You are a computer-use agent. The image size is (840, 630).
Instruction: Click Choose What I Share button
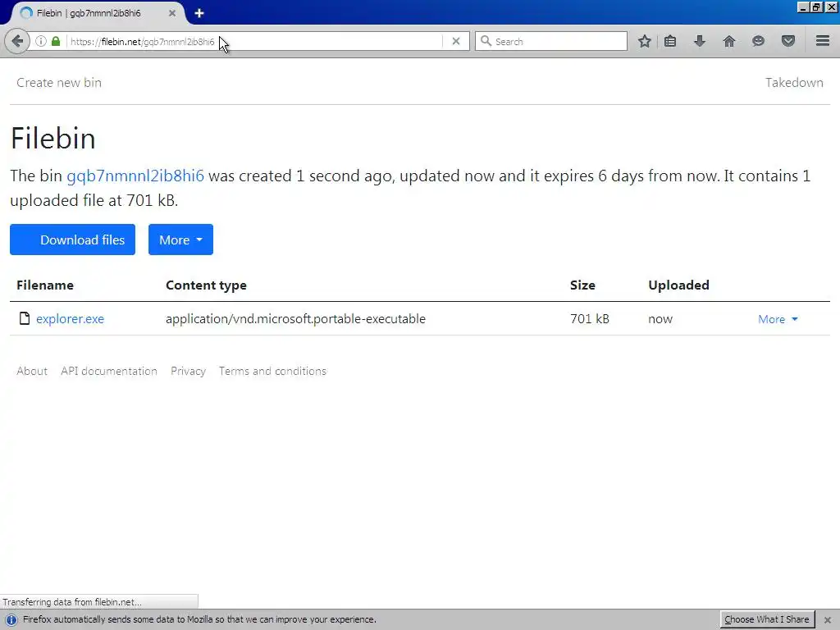click(767, 620)
